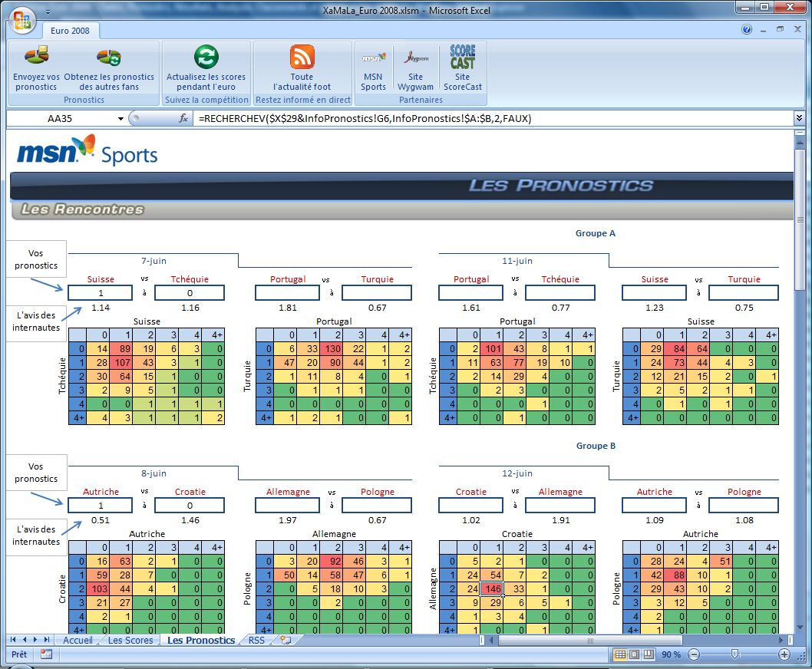Open the Site ScoreCast partner link

[x=463, y=69]
